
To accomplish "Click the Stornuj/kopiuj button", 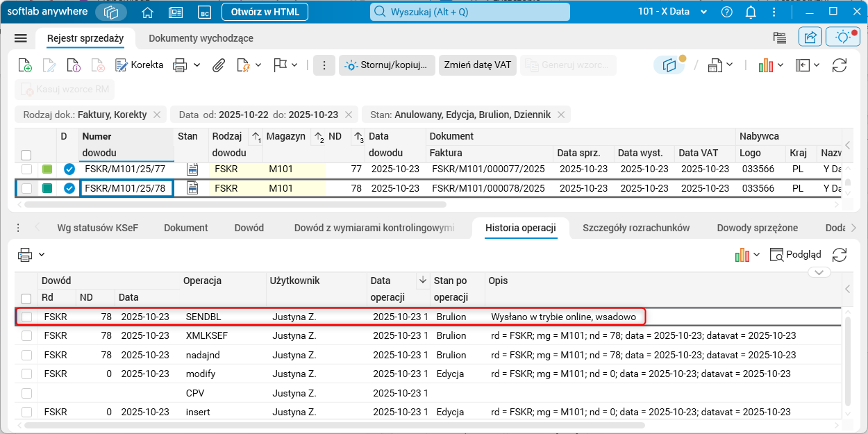I will tap(387, 65).
